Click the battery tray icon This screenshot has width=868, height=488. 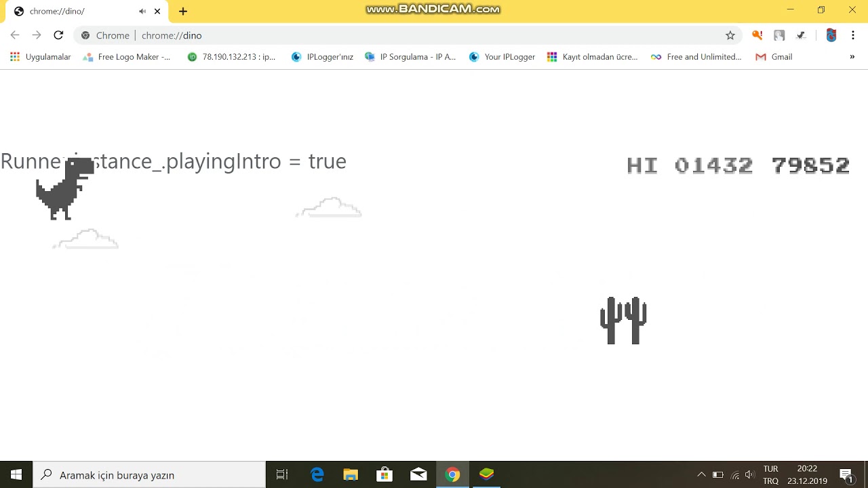(x=718, y=474)
